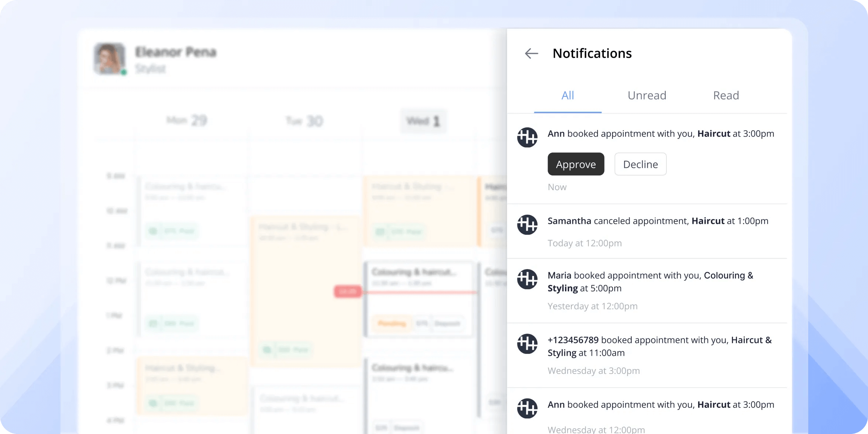Click the Pending badge on Wednesday's event
Screen dimensions: 868x434
point(392,324)
